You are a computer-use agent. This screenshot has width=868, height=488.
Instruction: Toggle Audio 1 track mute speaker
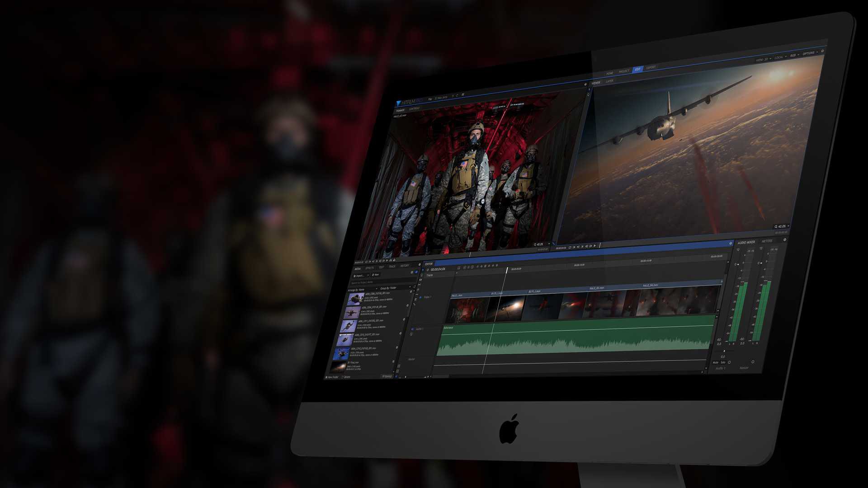tap(412, 329)
